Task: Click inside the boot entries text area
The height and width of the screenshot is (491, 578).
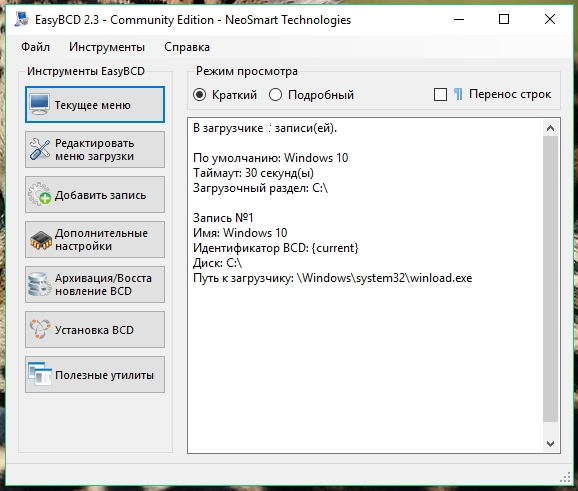Action: coord(365,286)
